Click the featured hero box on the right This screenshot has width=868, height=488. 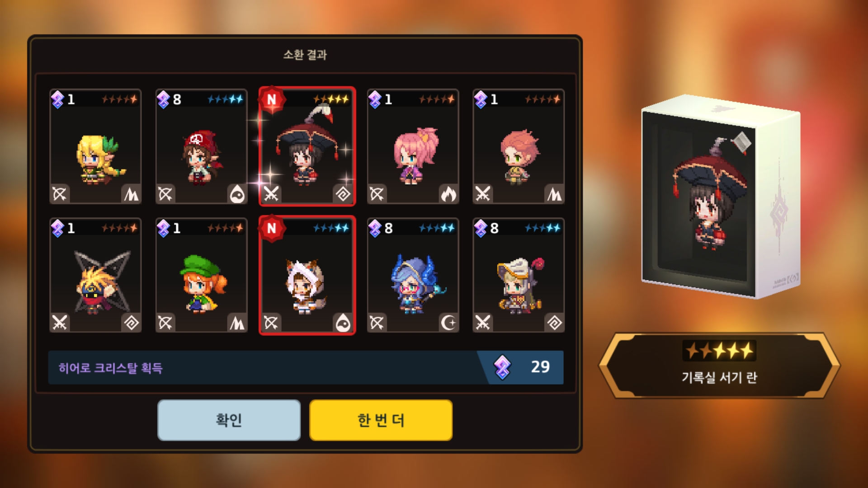(x=721, y=197)
